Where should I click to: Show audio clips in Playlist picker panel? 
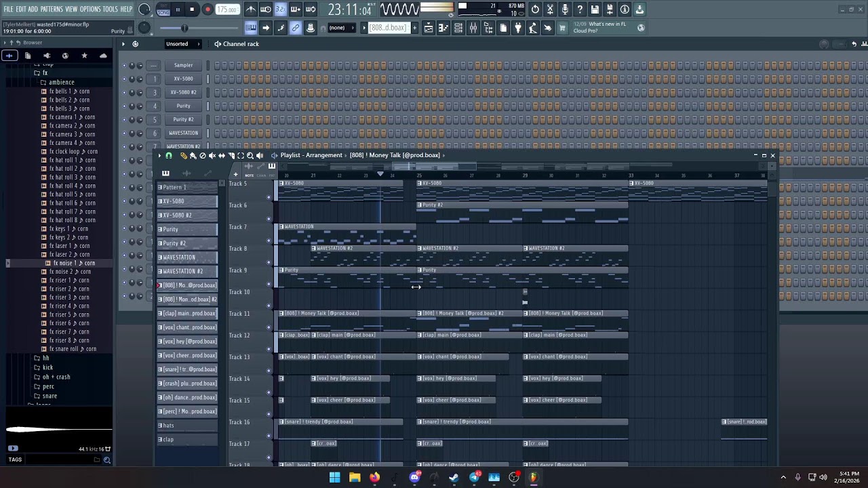pos(186,174)
